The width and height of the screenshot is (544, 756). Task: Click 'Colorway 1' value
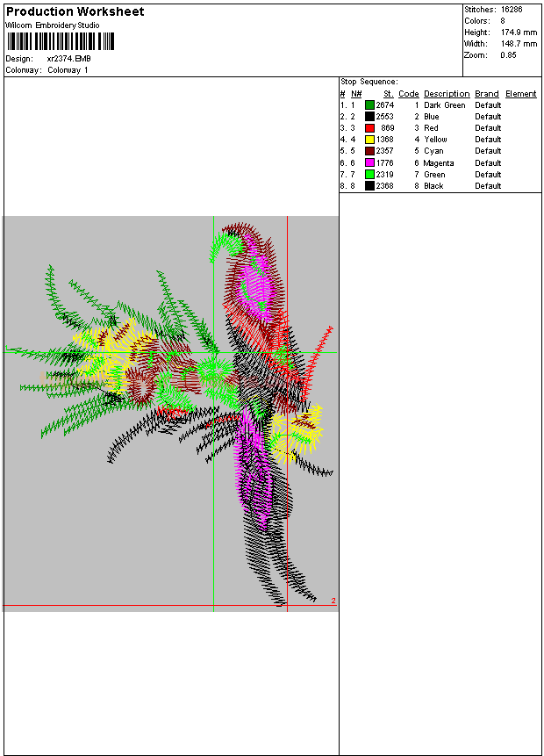pyautogui.click(x=68, y=70)
